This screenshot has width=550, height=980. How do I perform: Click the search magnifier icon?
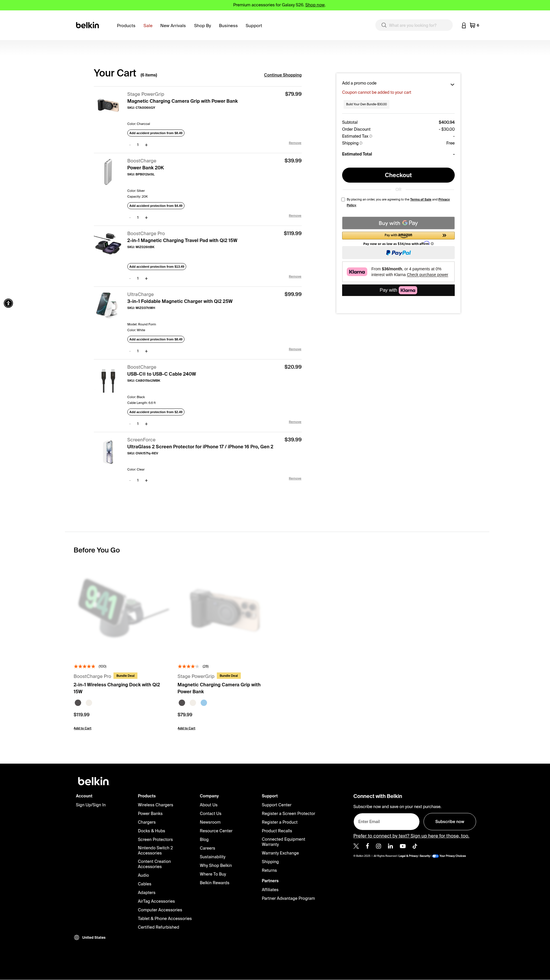pos(384,25)
